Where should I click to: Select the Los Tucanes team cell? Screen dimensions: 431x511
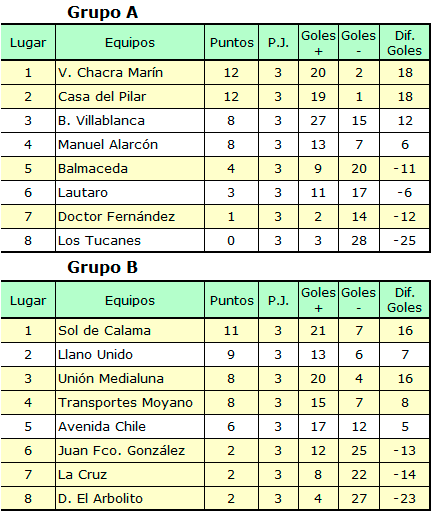click(x=130, y=240)
